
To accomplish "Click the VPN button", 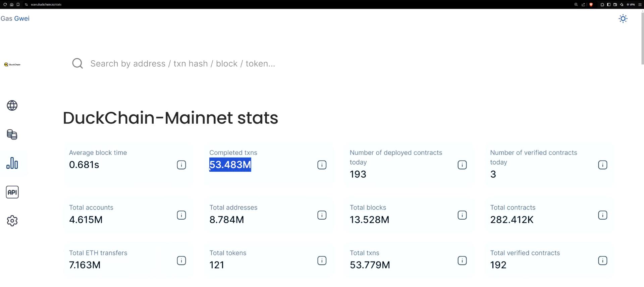I will coord(631,4).
